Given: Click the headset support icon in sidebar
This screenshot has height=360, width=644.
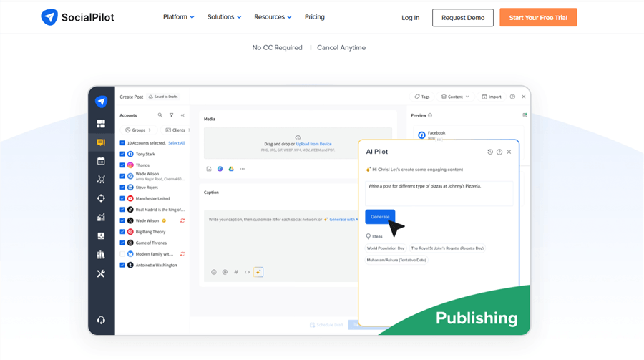Looking at the screenshot, I should (101, 320).
